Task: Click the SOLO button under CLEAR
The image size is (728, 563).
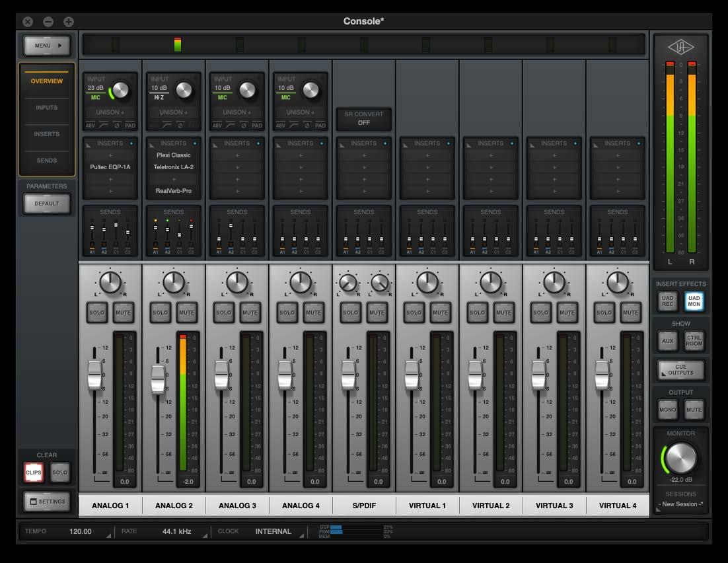Action: click(x=60, y=472)
